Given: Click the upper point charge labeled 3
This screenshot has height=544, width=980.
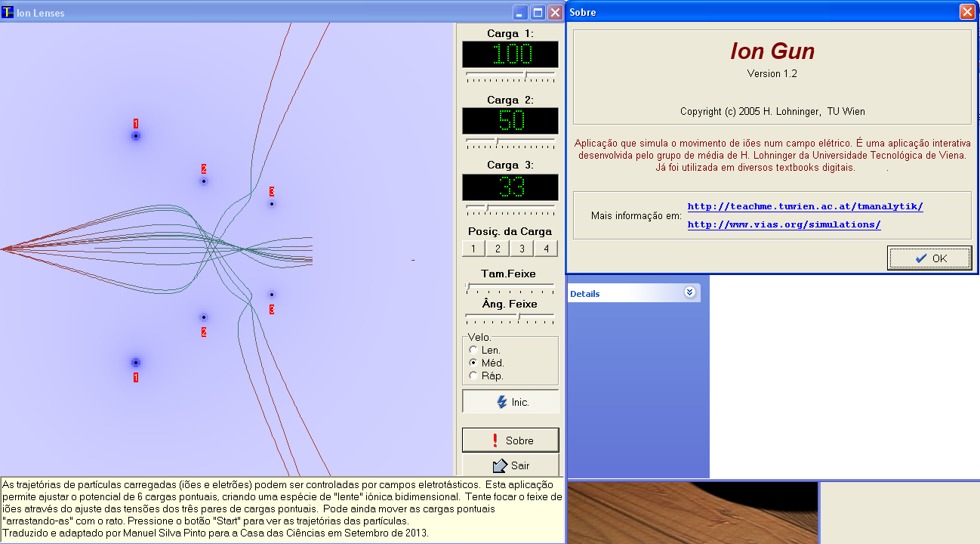Looking at the screenshot, I should 272,204.
